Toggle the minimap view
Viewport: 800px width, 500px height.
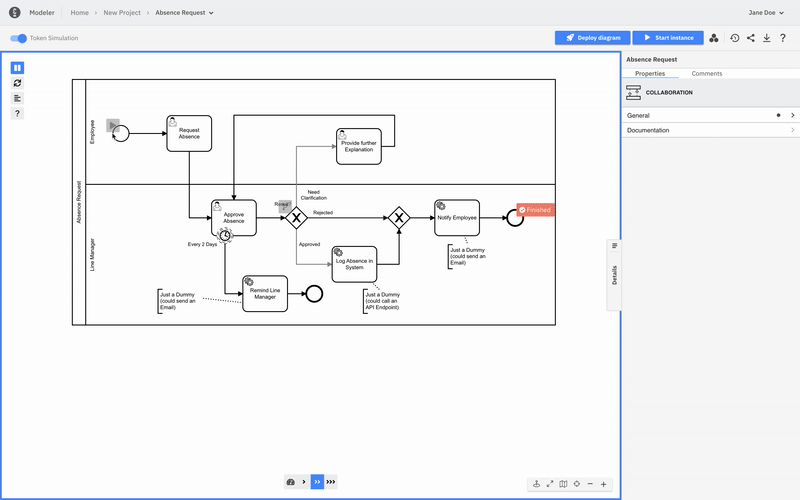click(x=563, y=484)
